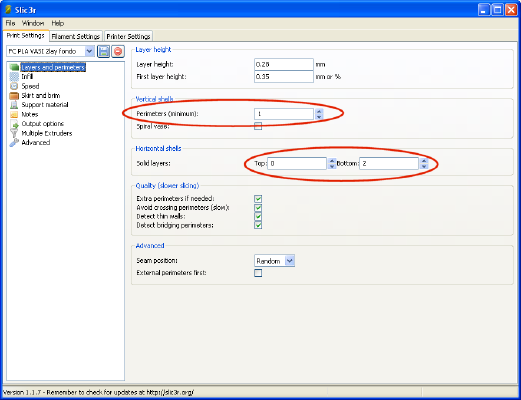Decrease Bottom solid layers with down arrow
521x400 pixels.
(424, 166)
